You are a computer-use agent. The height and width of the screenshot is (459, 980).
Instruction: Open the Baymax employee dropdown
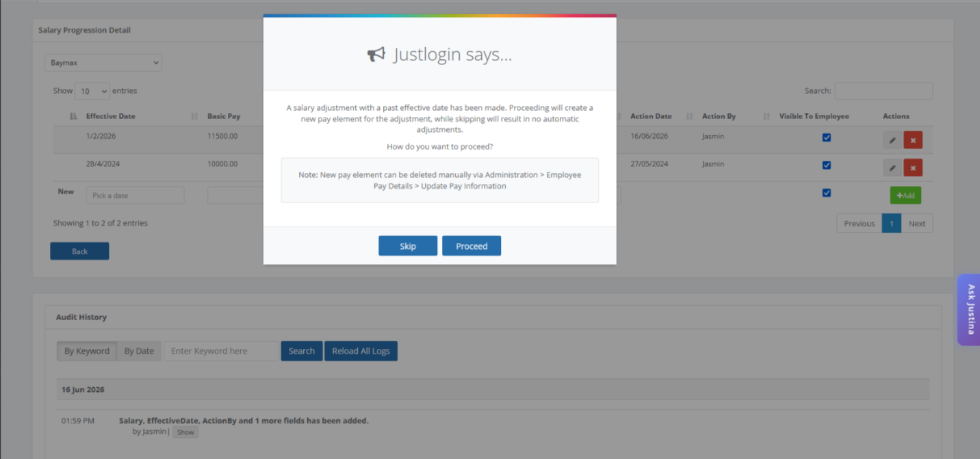[x=103, y=62]
